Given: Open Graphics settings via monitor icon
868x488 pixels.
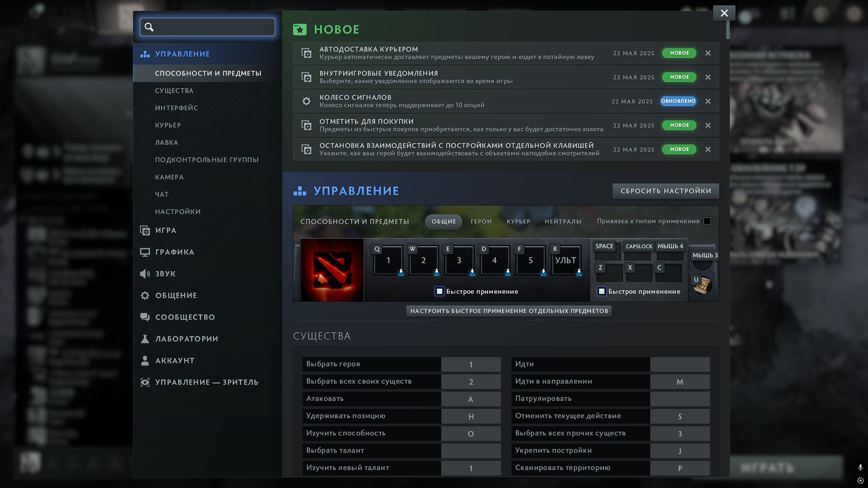Looking at the screenshot, I should [145, 252].
